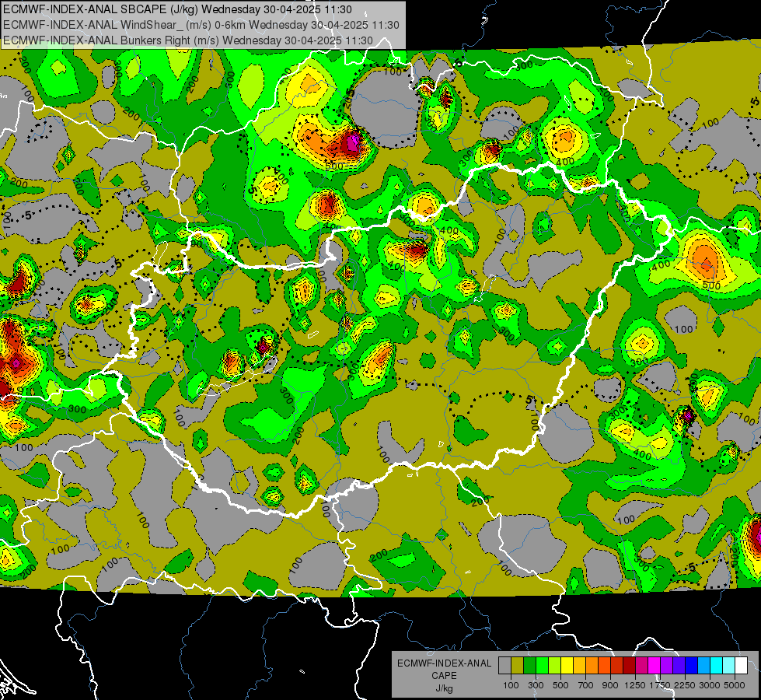
Task: Click the legend's ECMWF-INDEX-ANAL heading
Action: [445, 663]
